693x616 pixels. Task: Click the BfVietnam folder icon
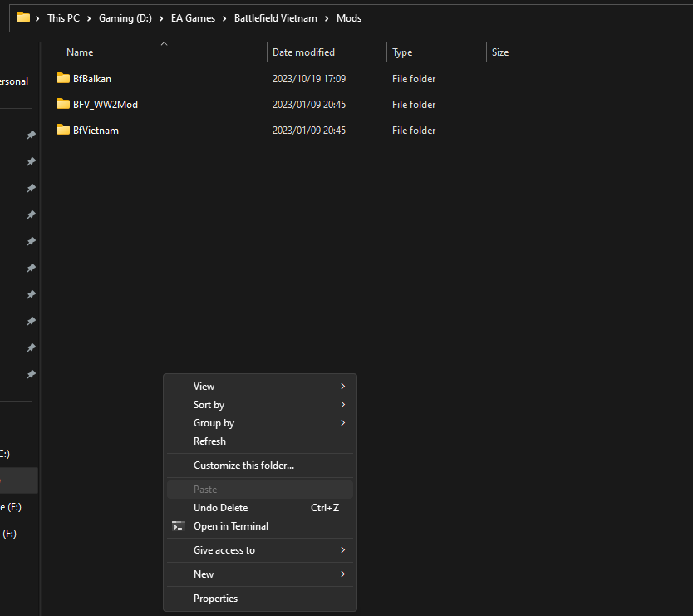[x=63, y=130]
